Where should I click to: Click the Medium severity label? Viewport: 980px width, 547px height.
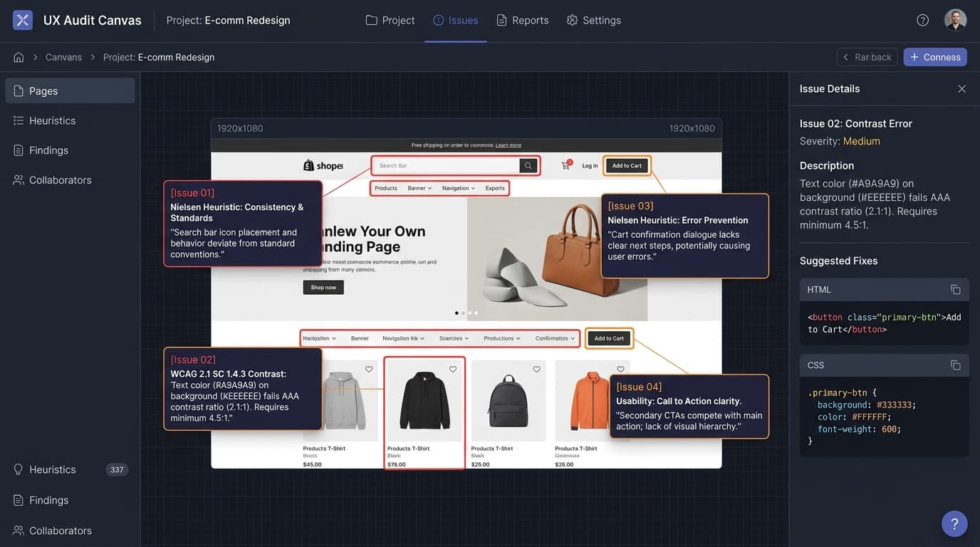862,141
